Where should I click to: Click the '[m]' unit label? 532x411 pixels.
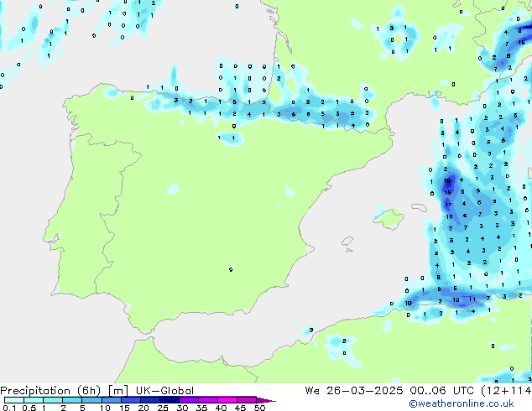tap(117, 391)
